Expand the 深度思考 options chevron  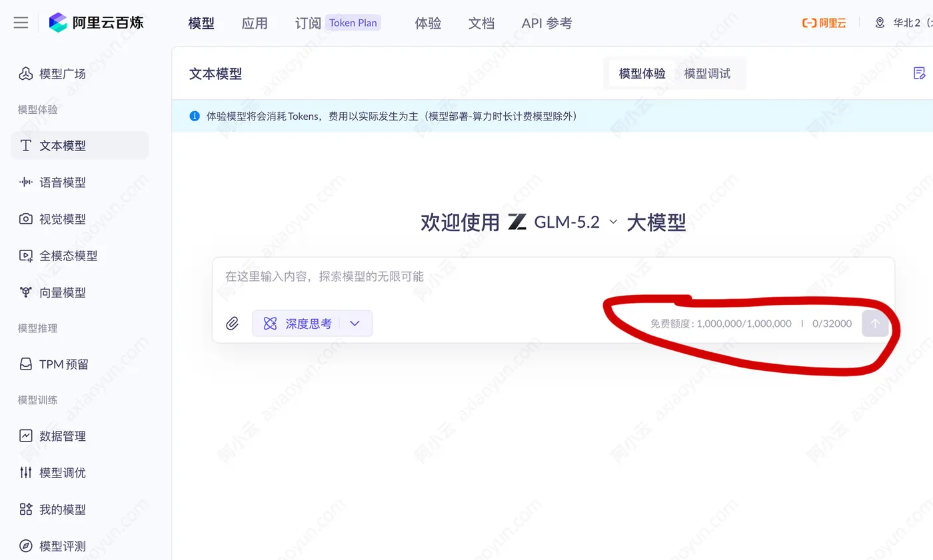tap(355, 324)
